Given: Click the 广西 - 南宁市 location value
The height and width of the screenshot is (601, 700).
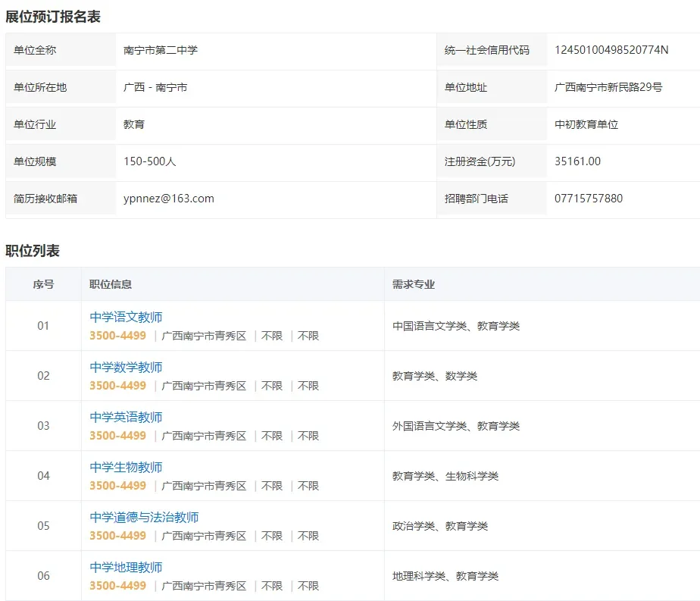Looking at the screenshot, I should (x=155, y=87).
